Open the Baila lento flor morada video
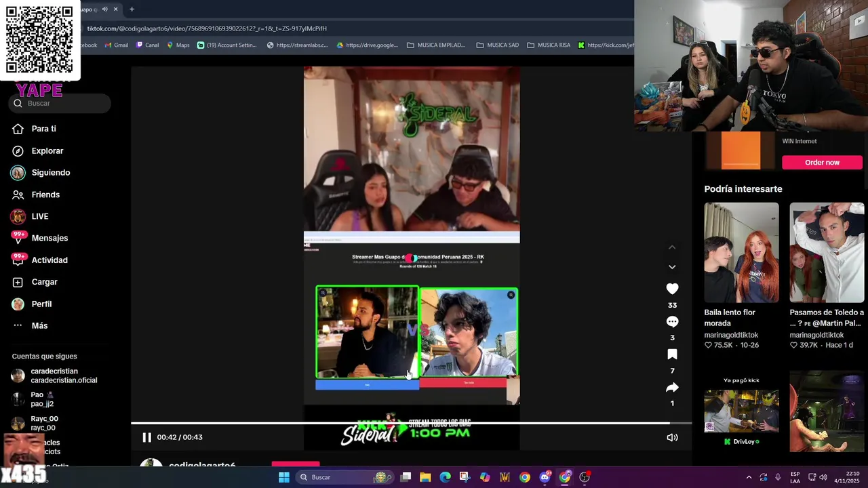This screenshot has height=488, width=868. pyautogui.click(x=741, y=252)
